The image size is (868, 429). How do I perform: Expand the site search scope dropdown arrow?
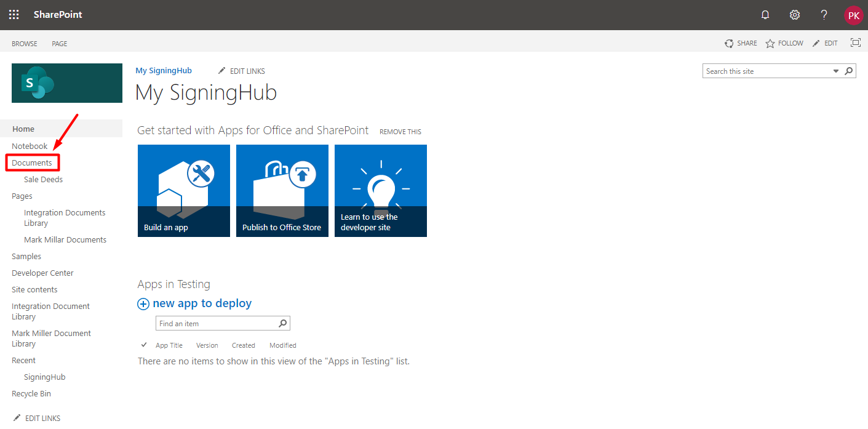coord(836,71)
